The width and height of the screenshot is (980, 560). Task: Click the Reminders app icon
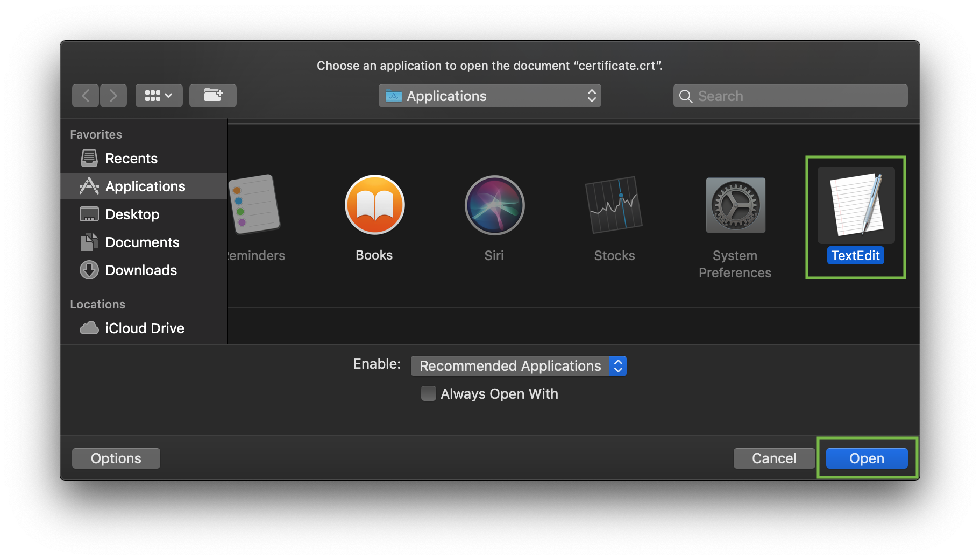255,204
